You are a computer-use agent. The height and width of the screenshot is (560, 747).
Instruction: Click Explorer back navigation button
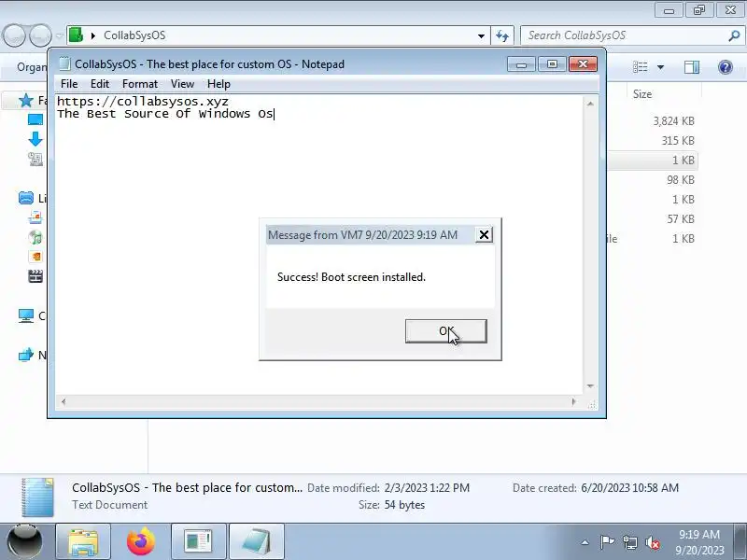(x=14, y=35)
